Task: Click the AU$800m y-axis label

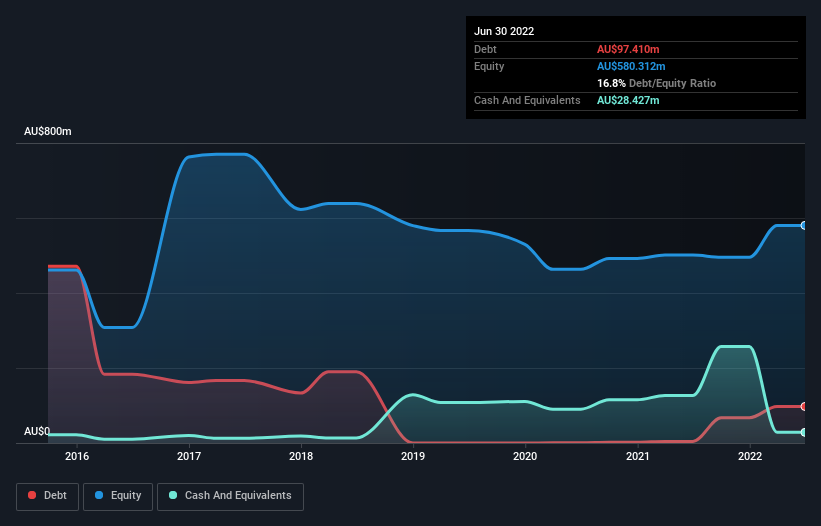Action: (x=48, y=131)
